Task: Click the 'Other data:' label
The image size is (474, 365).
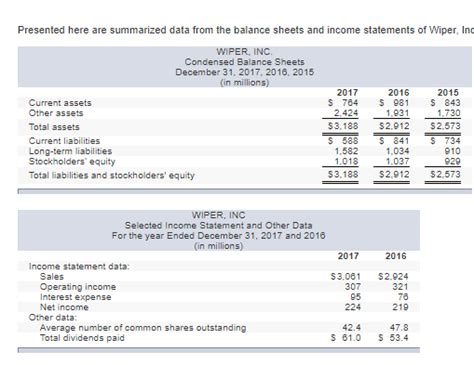Action: (x=53, y=317)
